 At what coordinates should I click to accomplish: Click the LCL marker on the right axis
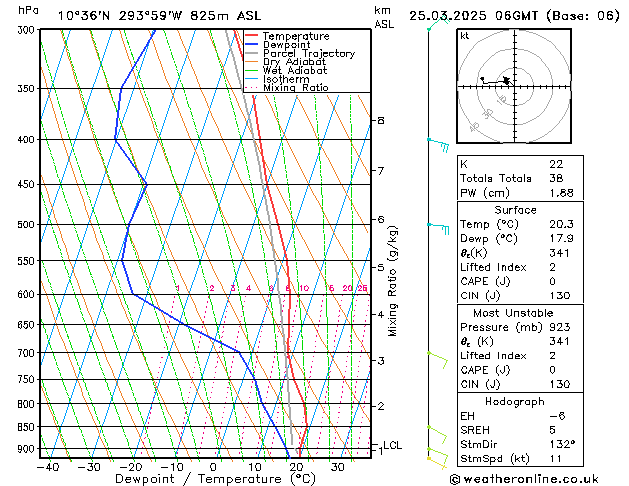coord(392,445)
